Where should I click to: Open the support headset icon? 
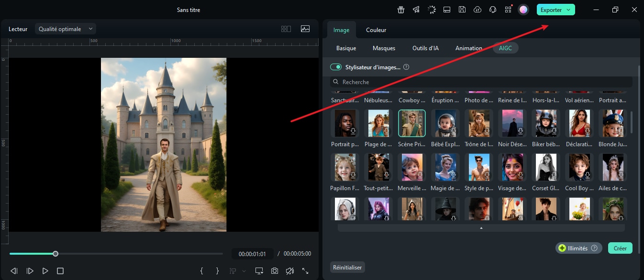coord(493,10)
